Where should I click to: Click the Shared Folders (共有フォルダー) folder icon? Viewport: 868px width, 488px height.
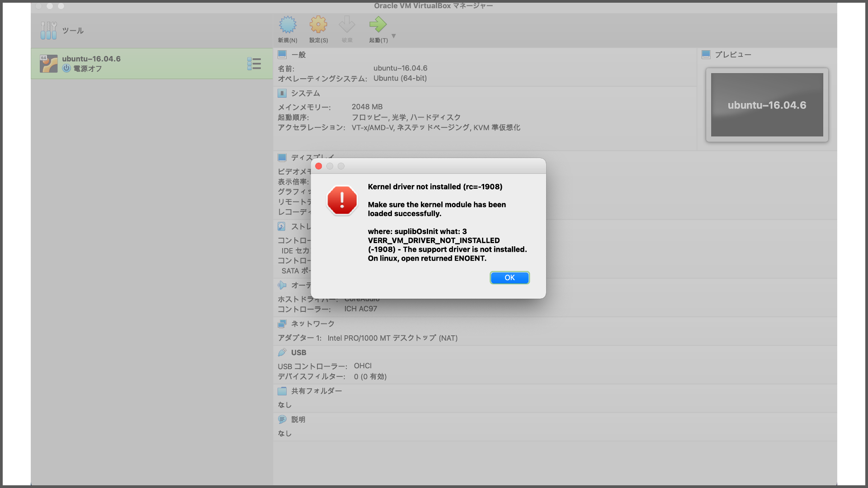point(282,391)
